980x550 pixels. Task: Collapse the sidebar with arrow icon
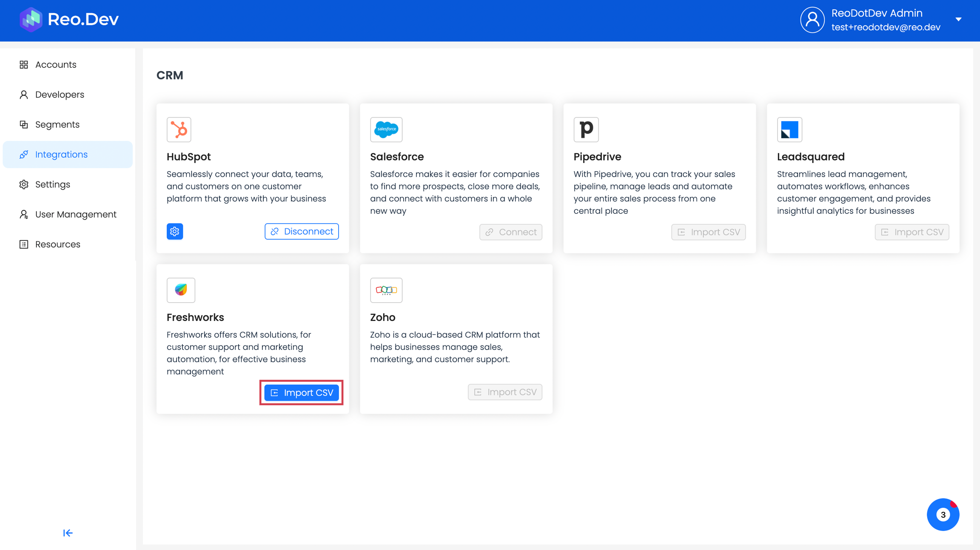68,533
